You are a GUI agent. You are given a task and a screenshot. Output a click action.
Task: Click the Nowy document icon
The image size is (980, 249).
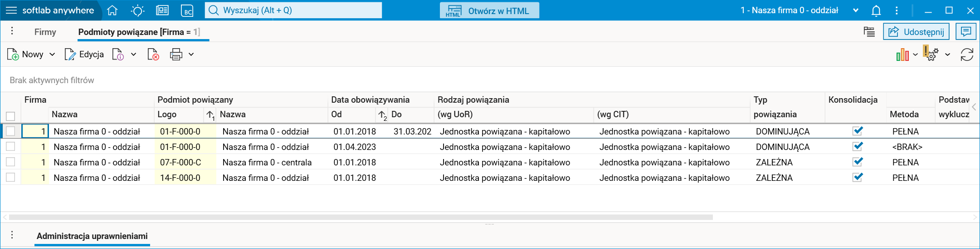13,55
